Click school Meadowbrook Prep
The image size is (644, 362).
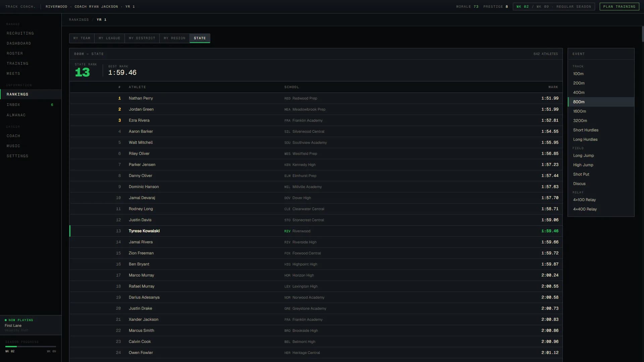click(x=309, y=109)
